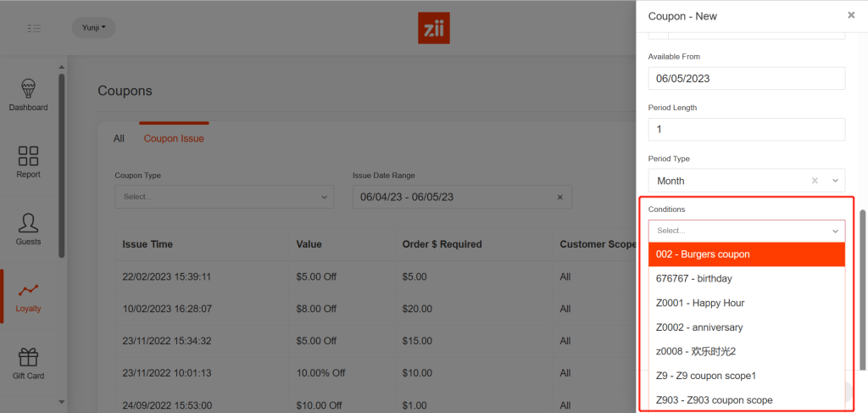Toggle the sidebar menu list icon
Viewport: 868px width, 413px height.
tap(34, 28)
